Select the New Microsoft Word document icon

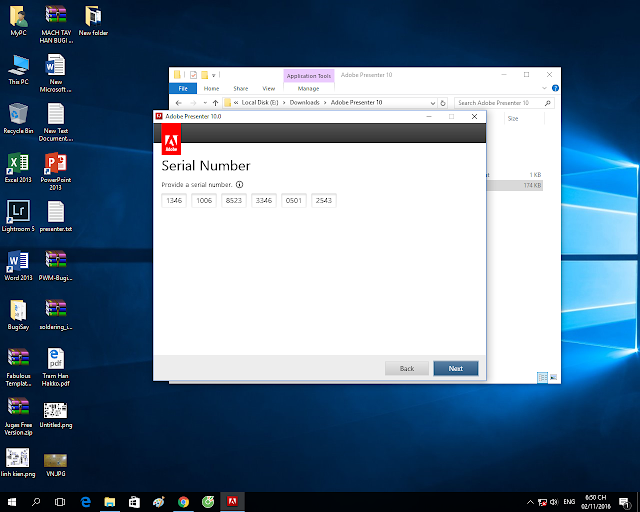[x=56, y=65]
